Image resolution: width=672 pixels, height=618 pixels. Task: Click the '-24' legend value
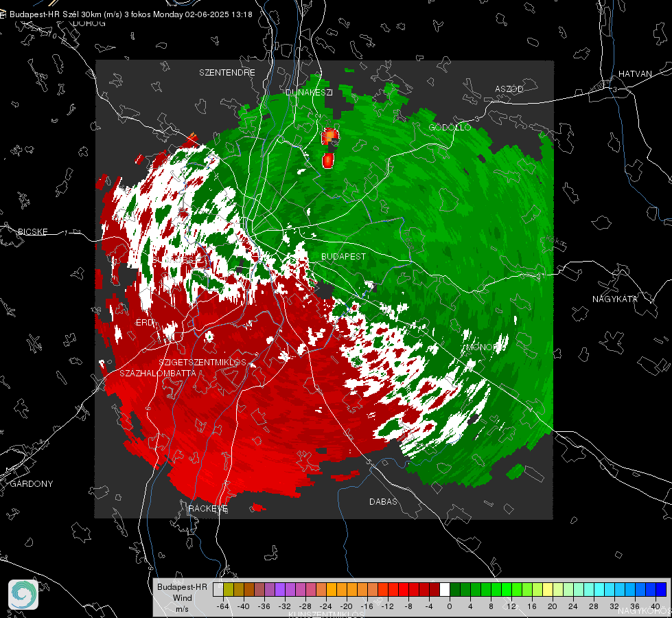point(326,606)
